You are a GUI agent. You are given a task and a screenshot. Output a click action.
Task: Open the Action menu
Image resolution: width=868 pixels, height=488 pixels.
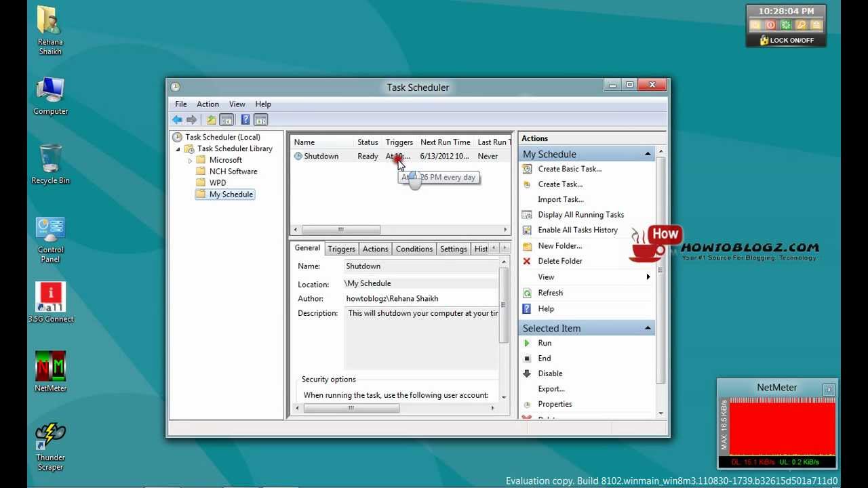point(208,104)
